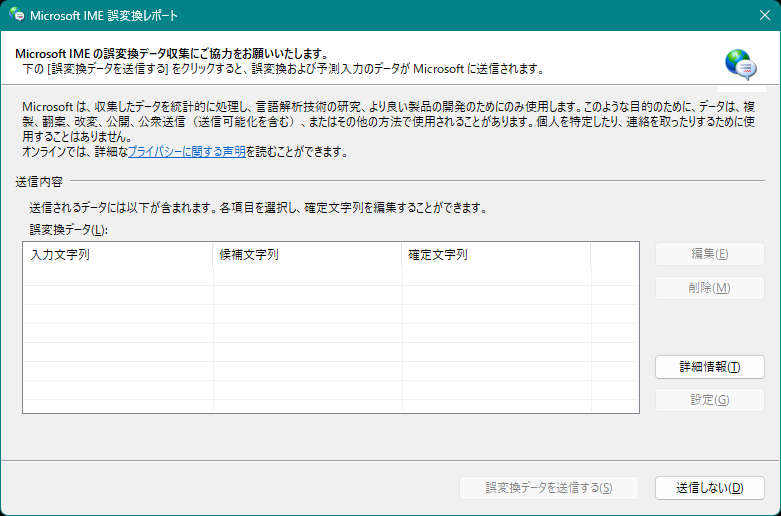
Task: Click the 誤変換データ(L): label
Action: coord(69,230)
